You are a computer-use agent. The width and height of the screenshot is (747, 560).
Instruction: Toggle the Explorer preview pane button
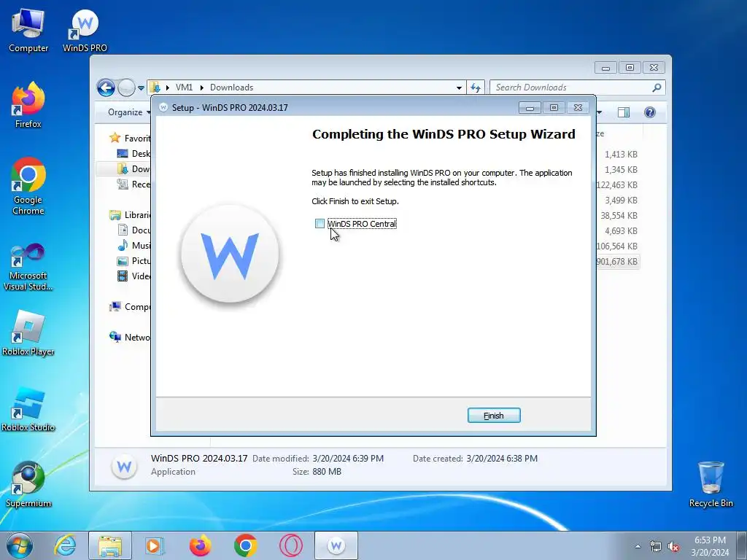point(623,112)
